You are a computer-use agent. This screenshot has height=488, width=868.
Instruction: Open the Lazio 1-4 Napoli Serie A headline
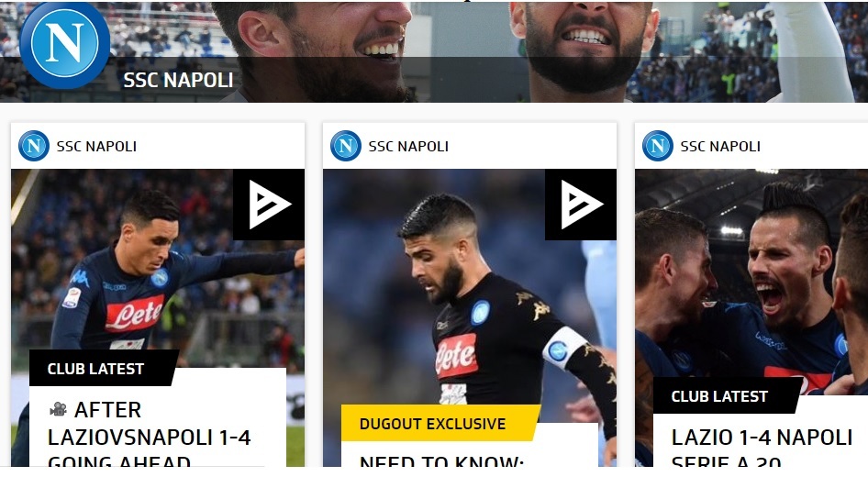click(762, 447)
